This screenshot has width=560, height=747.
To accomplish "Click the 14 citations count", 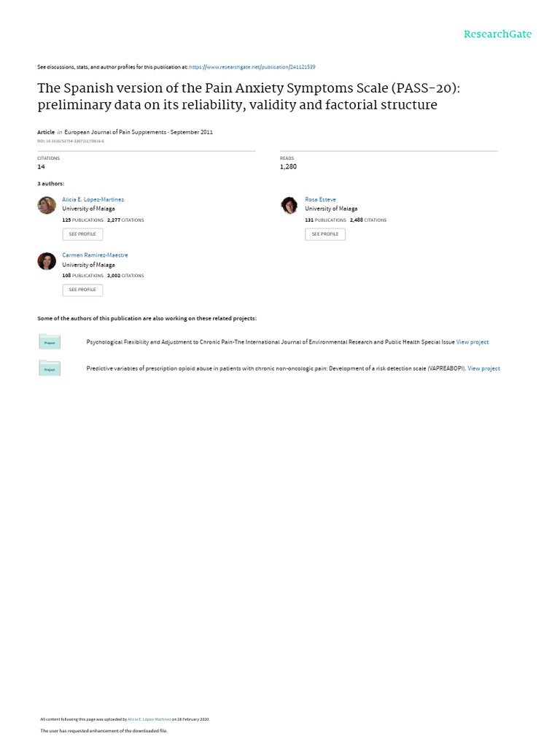I will click(x=41, y=167).
